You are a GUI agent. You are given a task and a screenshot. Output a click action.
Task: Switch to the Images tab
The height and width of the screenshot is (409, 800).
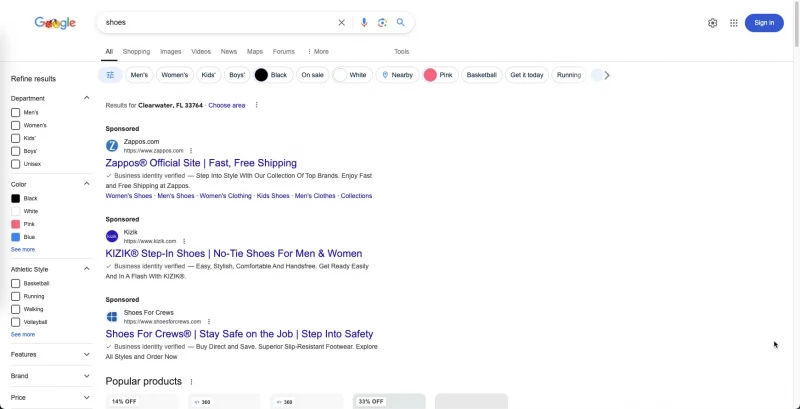[170, 52]
